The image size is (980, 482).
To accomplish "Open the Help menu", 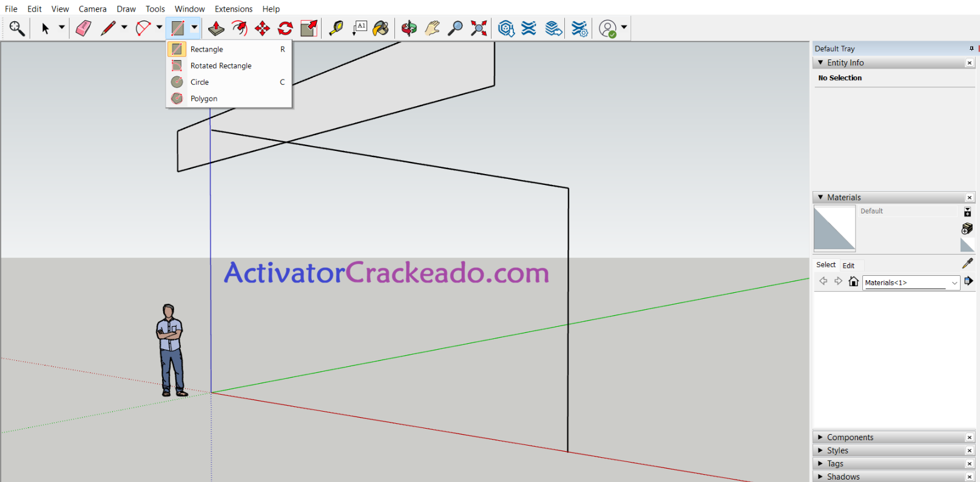I will pos(271,8).
